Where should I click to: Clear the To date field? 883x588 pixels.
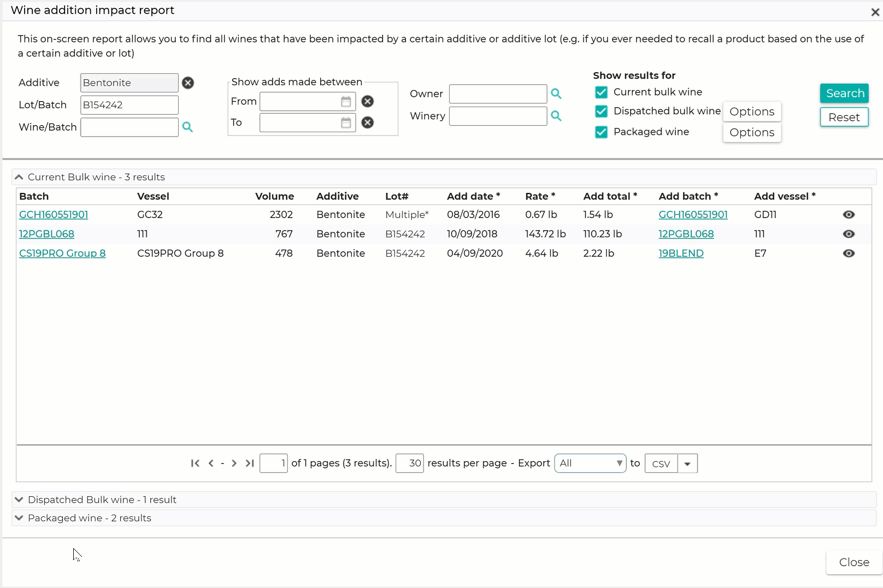(x=367, y=122)
